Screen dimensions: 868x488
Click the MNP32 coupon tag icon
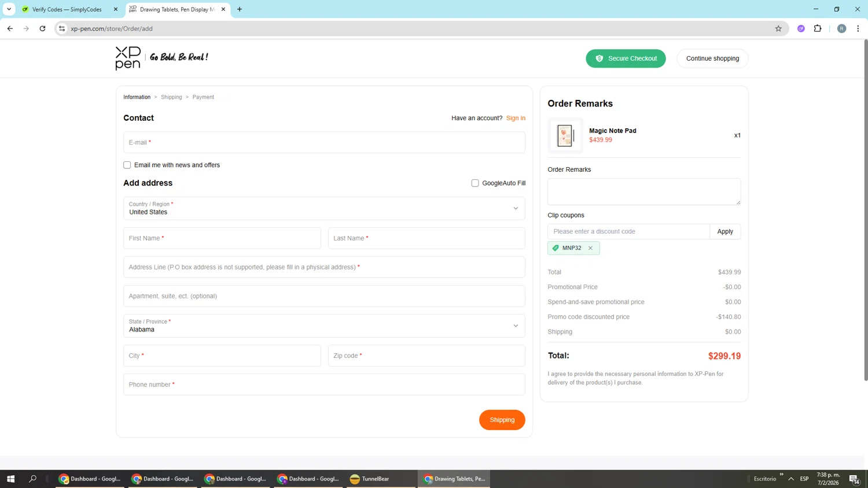click(556, 248)
